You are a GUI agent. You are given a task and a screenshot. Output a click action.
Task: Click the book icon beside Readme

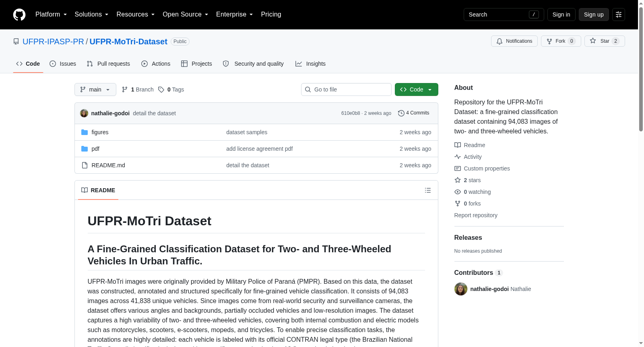coord(458,145)
